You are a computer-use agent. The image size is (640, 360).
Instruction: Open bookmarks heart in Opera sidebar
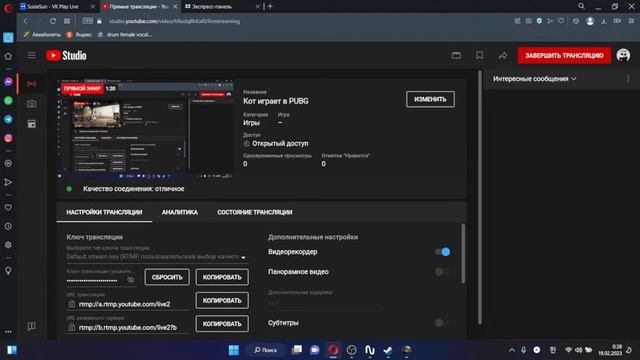click(x=8, y=207)
